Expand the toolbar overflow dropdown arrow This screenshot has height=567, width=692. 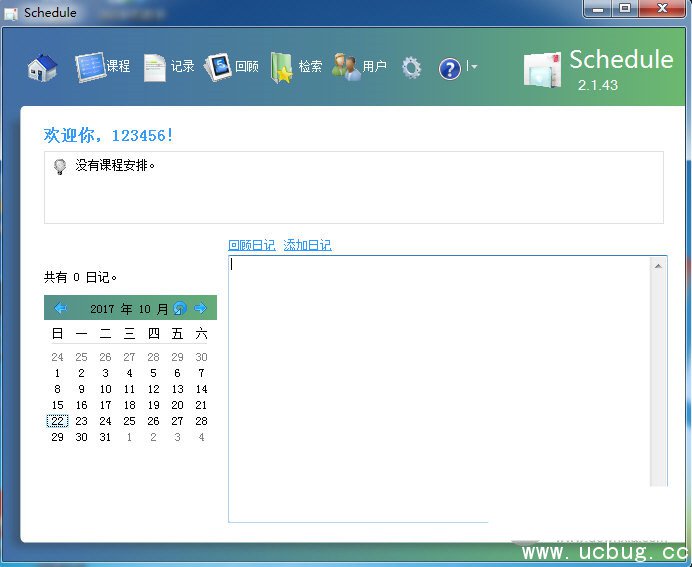coord(472,67)
